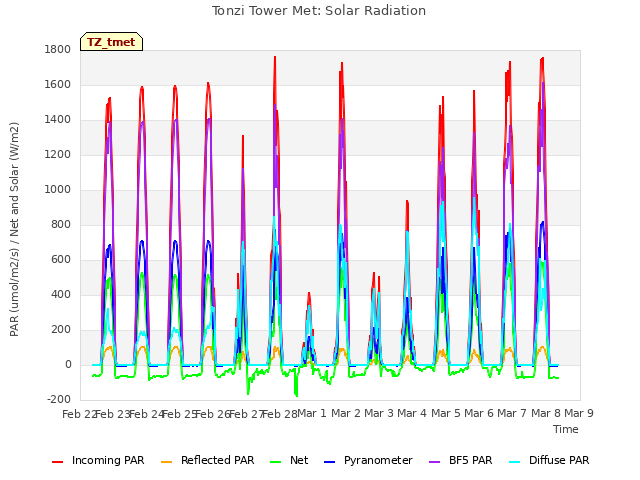Click the 1200 y-axis tick label

point(58,155)
